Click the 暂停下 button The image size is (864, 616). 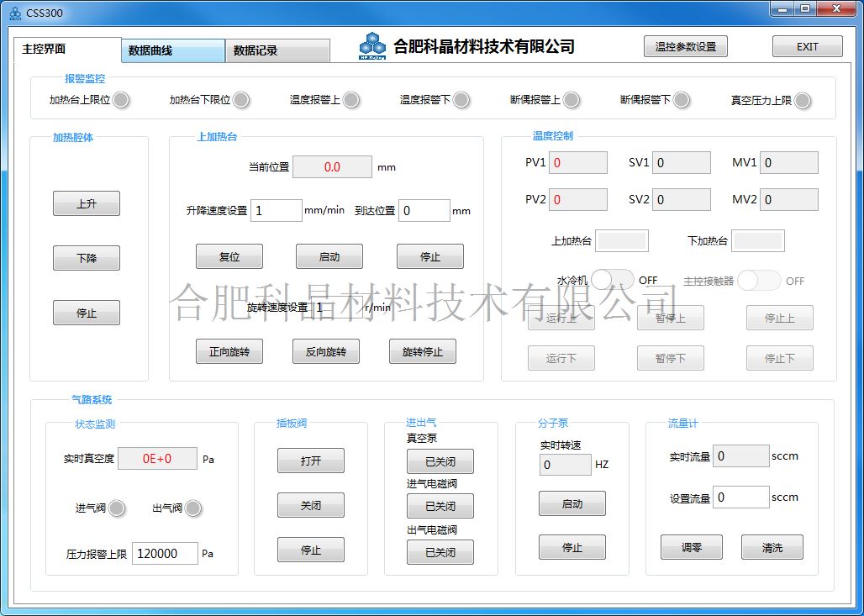[671, 358]
